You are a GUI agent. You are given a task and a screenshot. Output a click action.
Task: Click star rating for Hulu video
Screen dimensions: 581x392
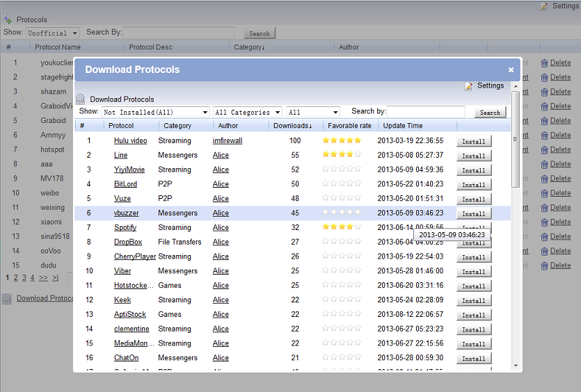(x=342, y=140)
